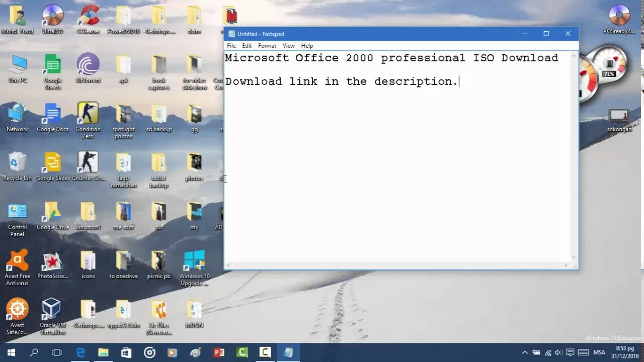Select the to onedrive folder
Image resolution: width=644 pixels, height=362 pixels.
[x=124, y=265]
